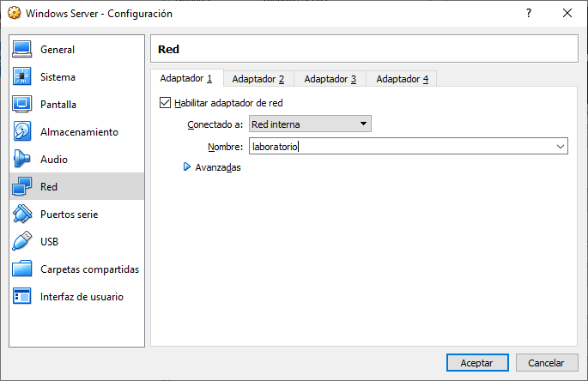The width and height of the screenshot is (588, 381).
Task: Select the Sistema chip icon
Action: pyautogui.click(x=23, y=77)
